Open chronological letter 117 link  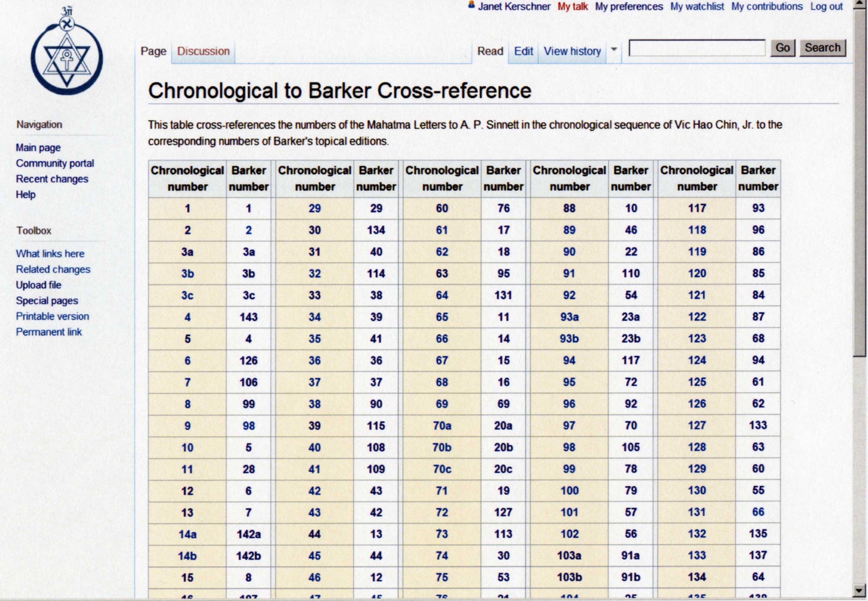[697, 208]
